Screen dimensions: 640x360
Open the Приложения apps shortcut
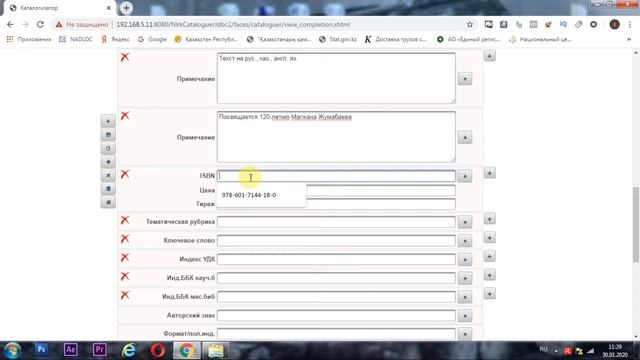click(x=29, y=39)
